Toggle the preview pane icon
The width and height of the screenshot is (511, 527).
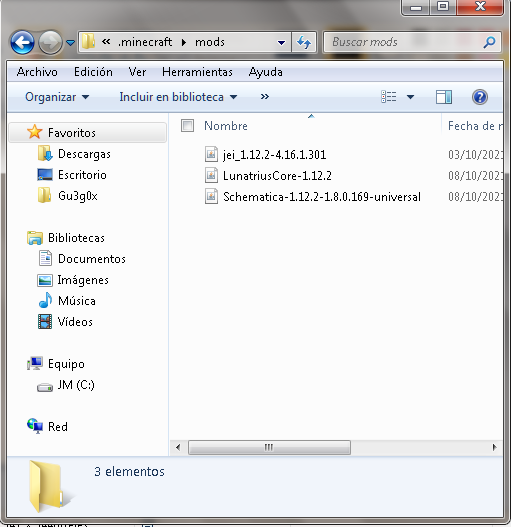pos(444,97)
